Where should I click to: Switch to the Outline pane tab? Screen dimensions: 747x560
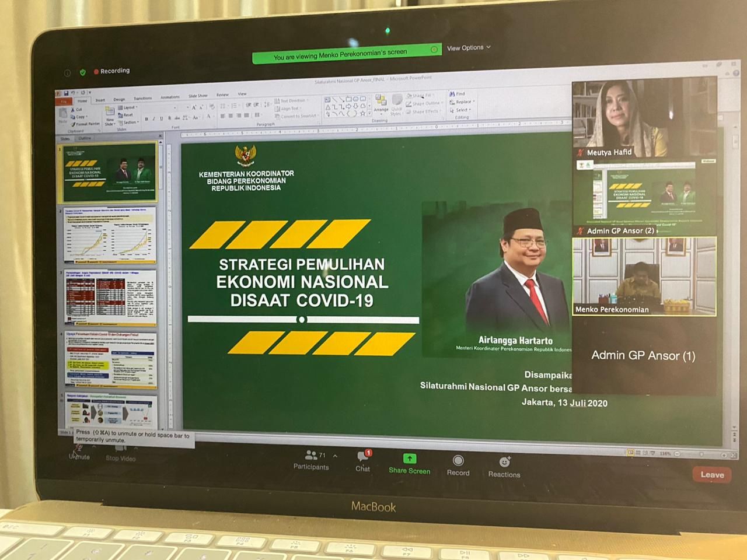[x=85, y=139]
